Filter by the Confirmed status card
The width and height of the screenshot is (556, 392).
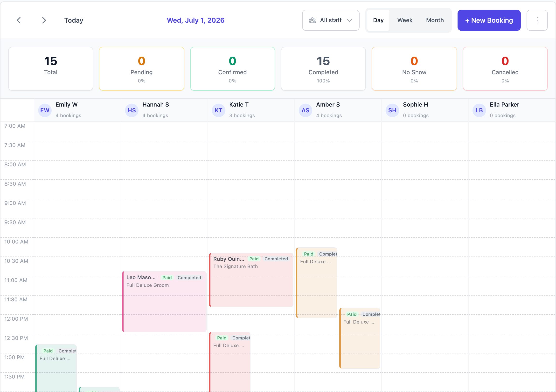(x=232, y=69)
